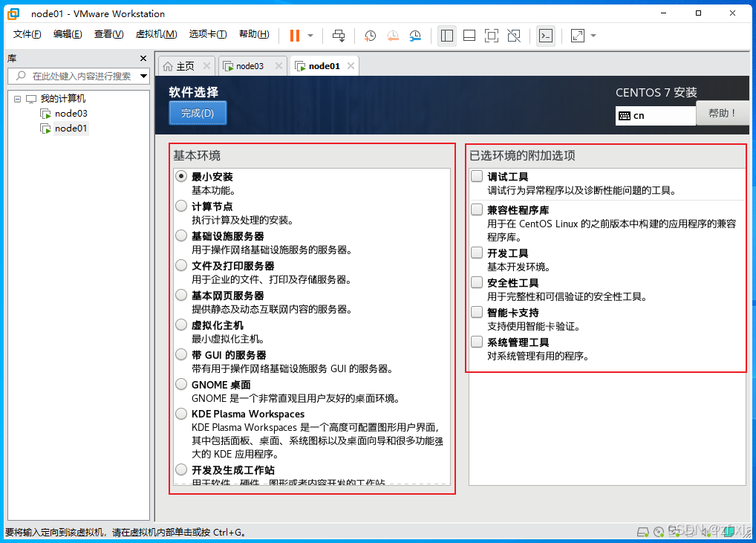The width and height of the screenshot is (756, 543).
Task: Take a snapshot of this virtual machine
Action: pos(371,35)
